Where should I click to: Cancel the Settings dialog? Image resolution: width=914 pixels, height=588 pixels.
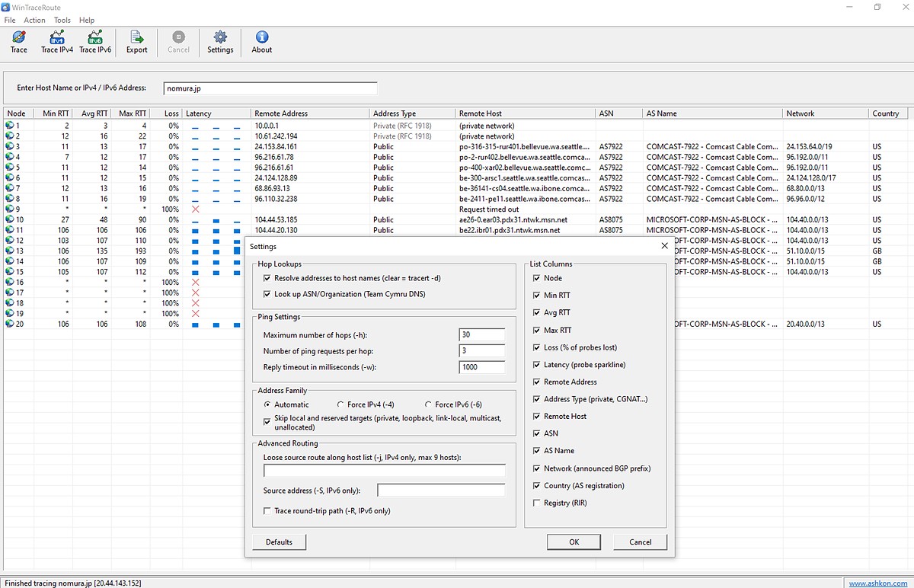(x=641, y=542)
